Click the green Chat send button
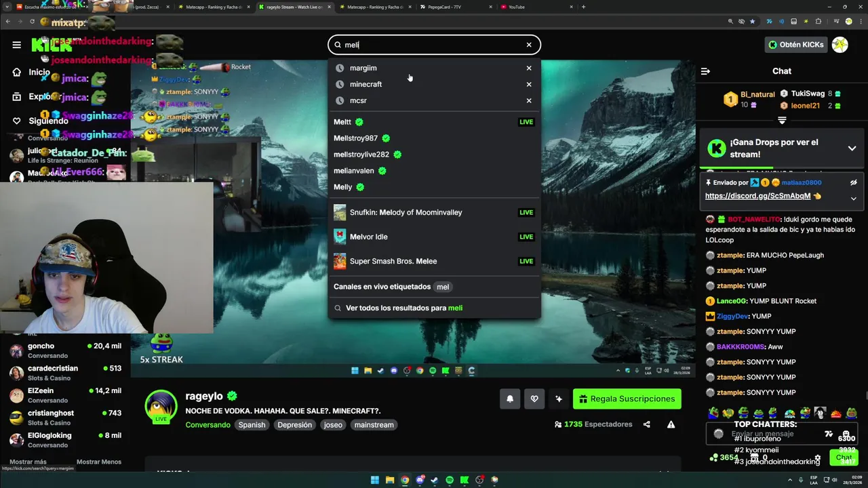868x488 pixels. (844, 458)
